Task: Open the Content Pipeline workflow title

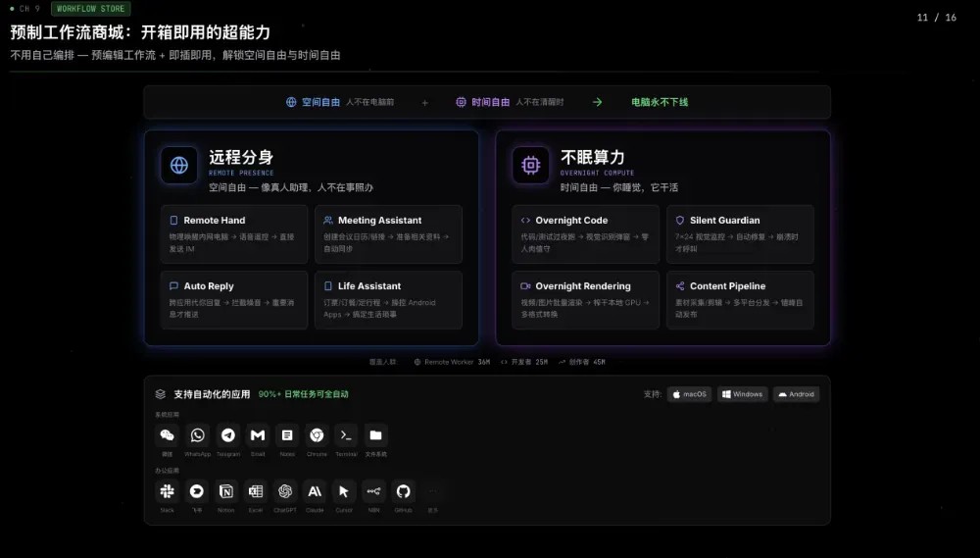Action: point(727,286)
